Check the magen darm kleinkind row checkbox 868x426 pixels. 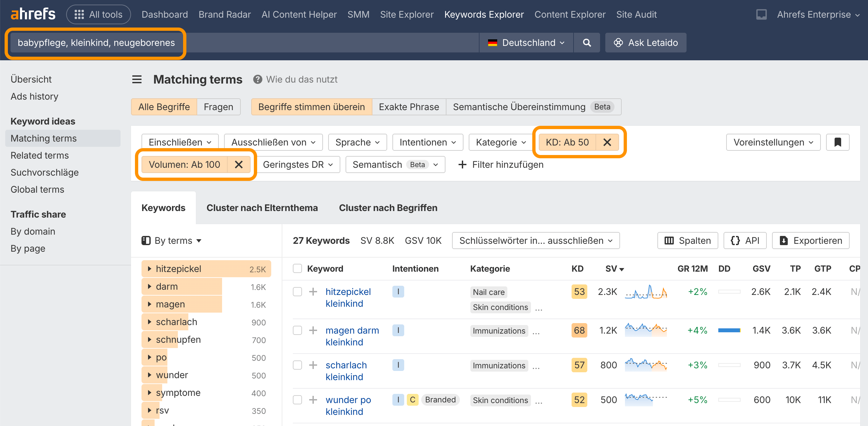point(297,330)
